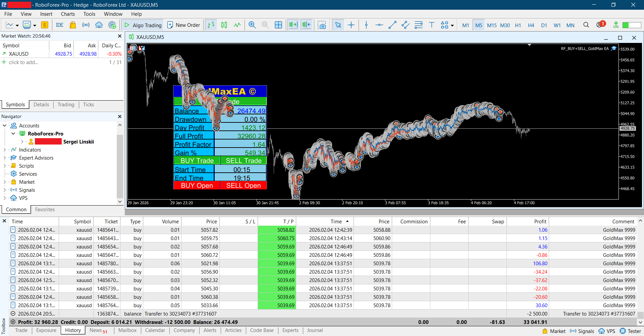Collapse the RoboForex-Pro tree node

click(13, 133)
